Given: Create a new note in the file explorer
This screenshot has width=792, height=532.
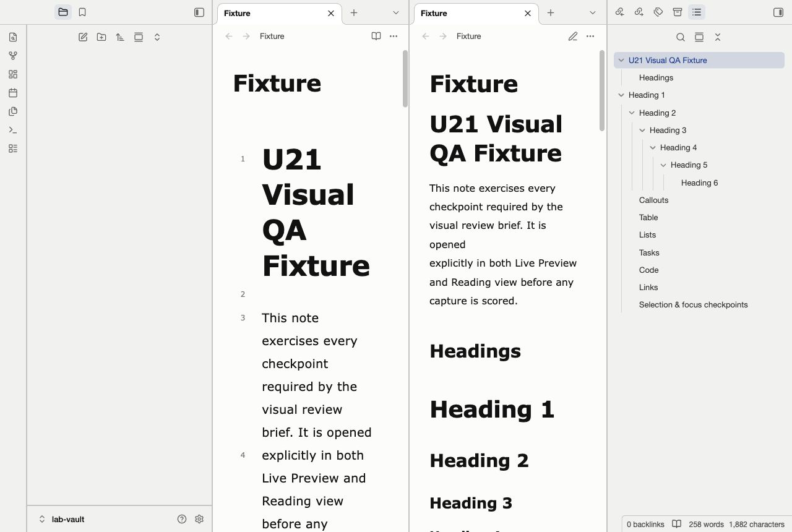Looking at the screenshot, I should [x=83, y=37].
